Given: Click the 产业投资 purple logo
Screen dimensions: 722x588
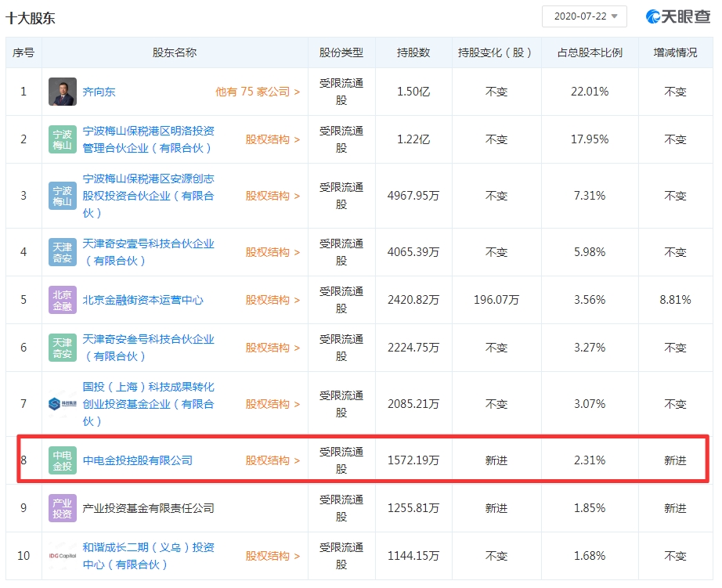Looking at the screenshot, I should click(63, 508).
